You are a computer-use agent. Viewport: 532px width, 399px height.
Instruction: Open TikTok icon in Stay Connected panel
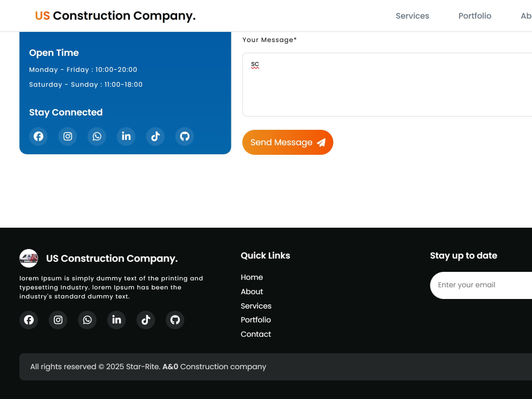coord(155,136)
